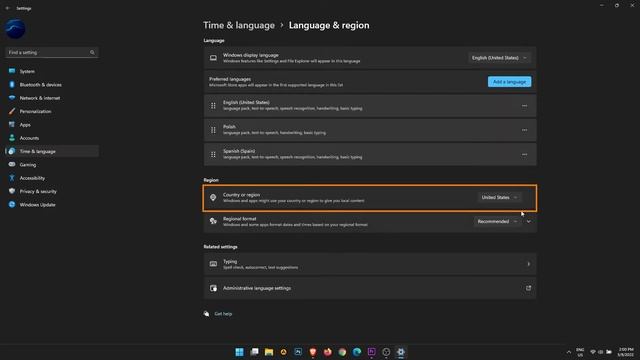Click drag handle of Spanish (Spain) row
This screenshot has width=640, height=360.
(x=213, y=154)
